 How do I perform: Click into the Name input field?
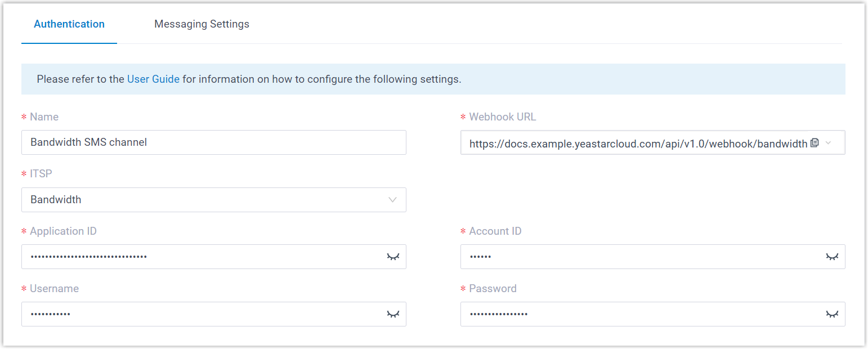[x=214, y=142]
